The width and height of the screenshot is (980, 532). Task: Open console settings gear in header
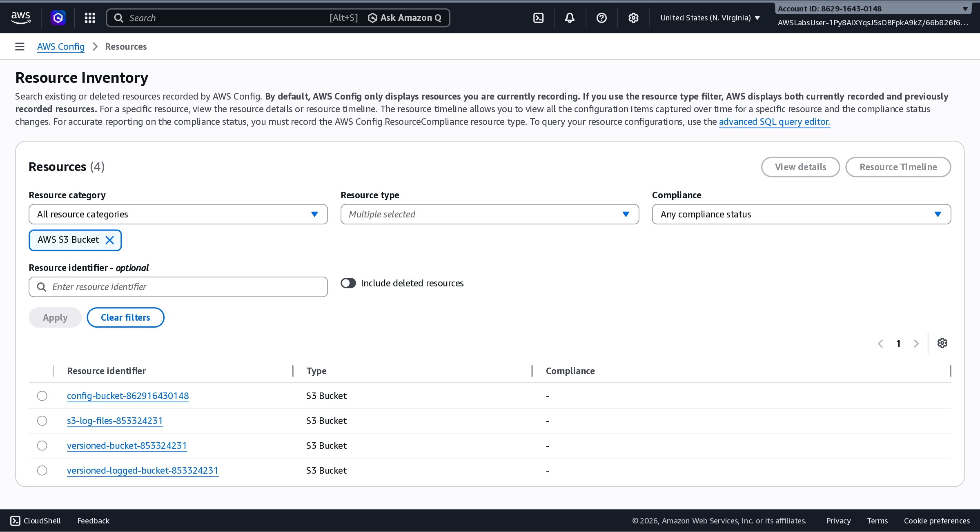[633, 18]
